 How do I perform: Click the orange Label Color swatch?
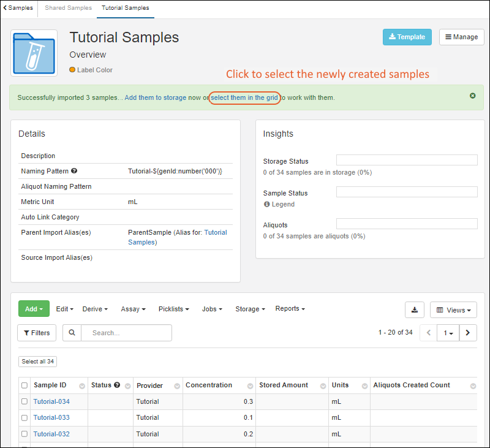pos(73,70)
